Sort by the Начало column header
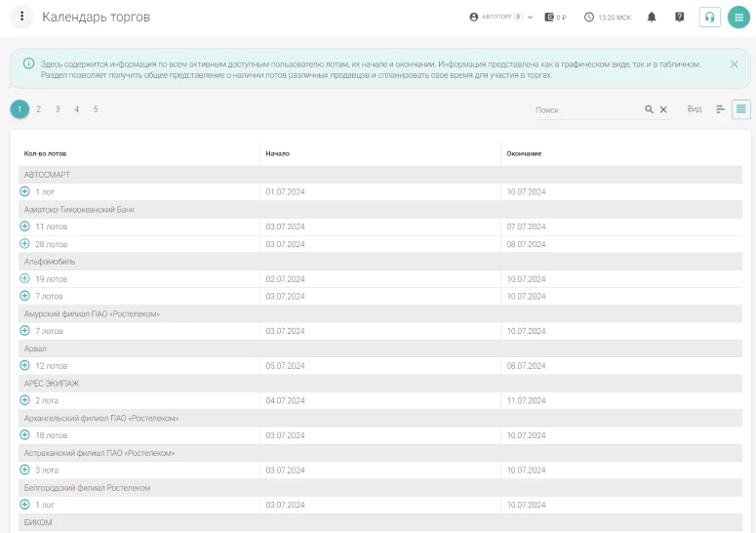 [x=278, y=153]
